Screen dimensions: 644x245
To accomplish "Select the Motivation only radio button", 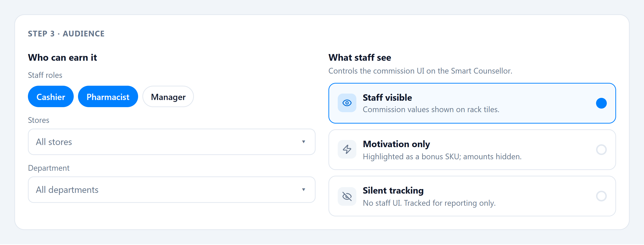I will pos(601,150).
